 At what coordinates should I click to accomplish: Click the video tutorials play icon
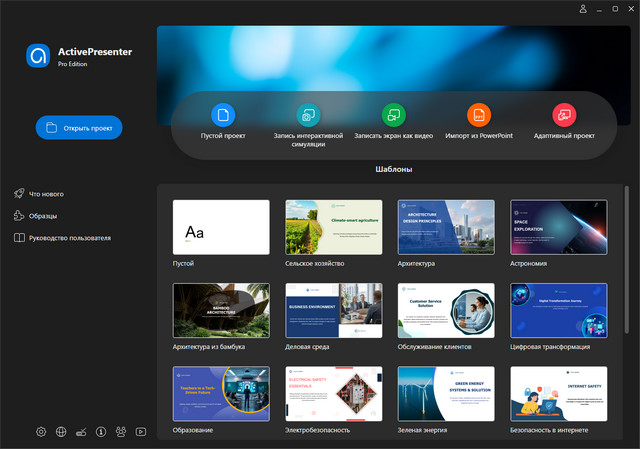coord(141,432)
